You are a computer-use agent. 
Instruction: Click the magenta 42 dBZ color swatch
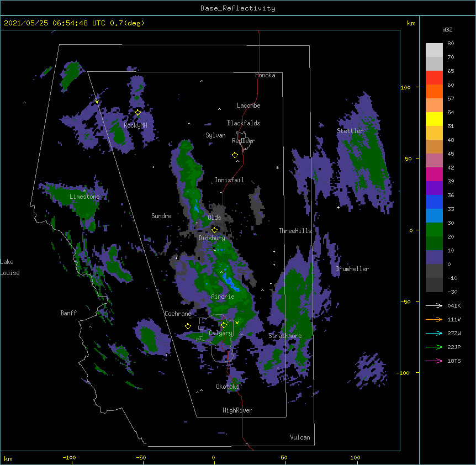pyautogui.click(x=434, y=174)
